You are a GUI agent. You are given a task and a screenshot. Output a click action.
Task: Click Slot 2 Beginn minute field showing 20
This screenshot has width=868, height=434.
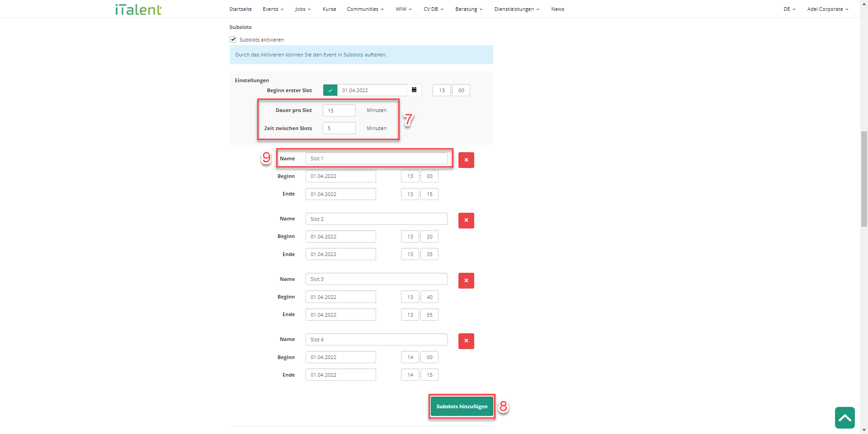[x=429, y=237]
